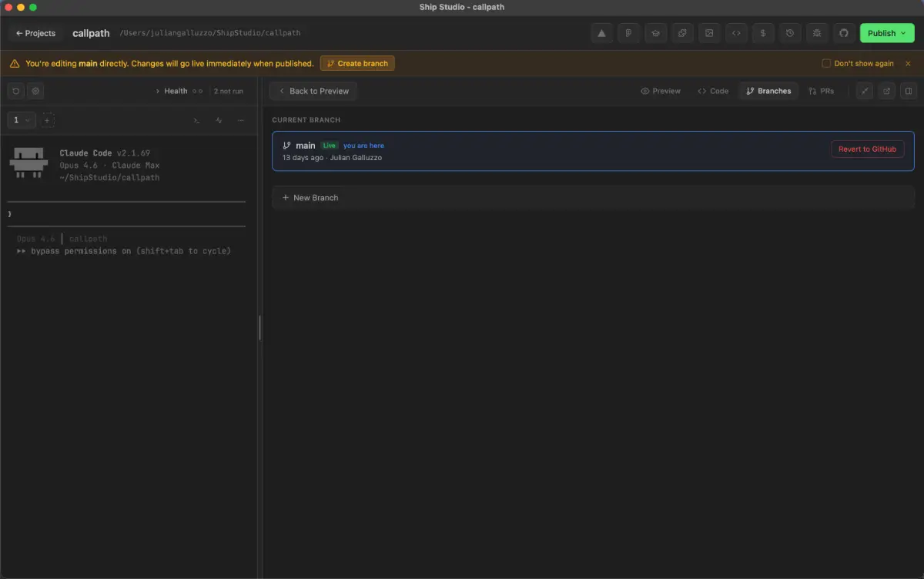Click the Create branch button
Image resolution: width=924 pixels, height=579 pixels.
[357, 63]
